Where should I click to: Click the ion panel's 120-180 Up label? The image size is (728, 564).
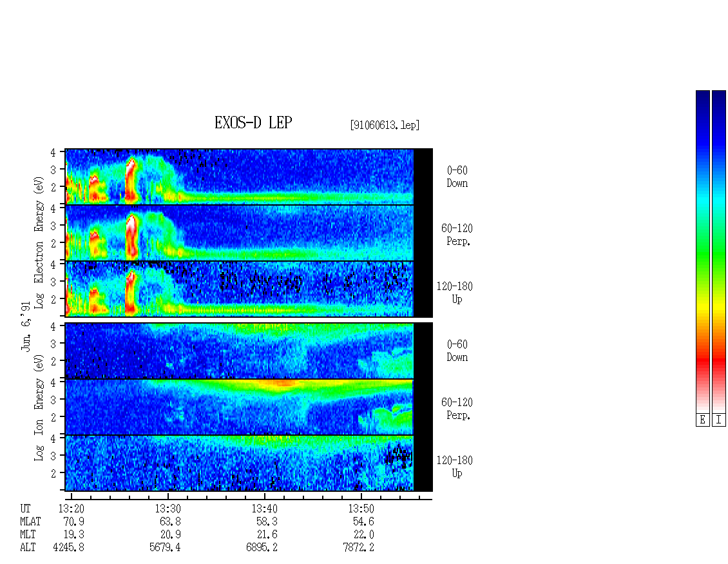click(455, 467)
